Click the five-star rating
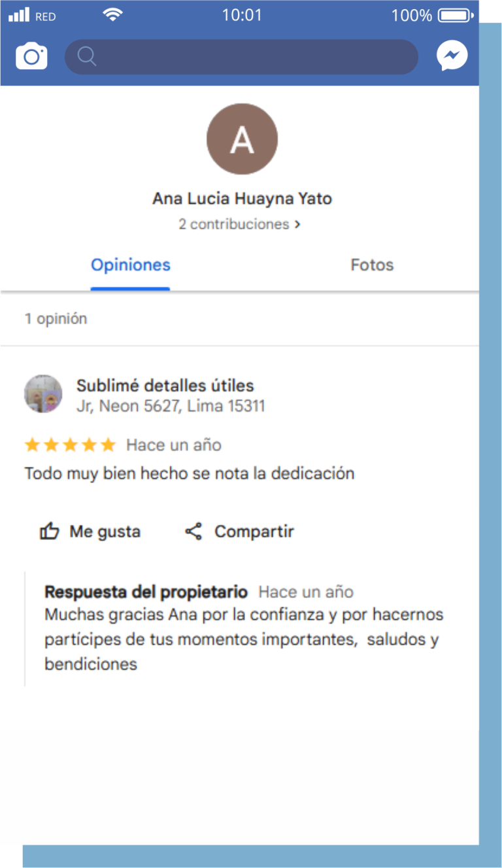The width and height of the screenshot is (502, 868). point(70,445)
